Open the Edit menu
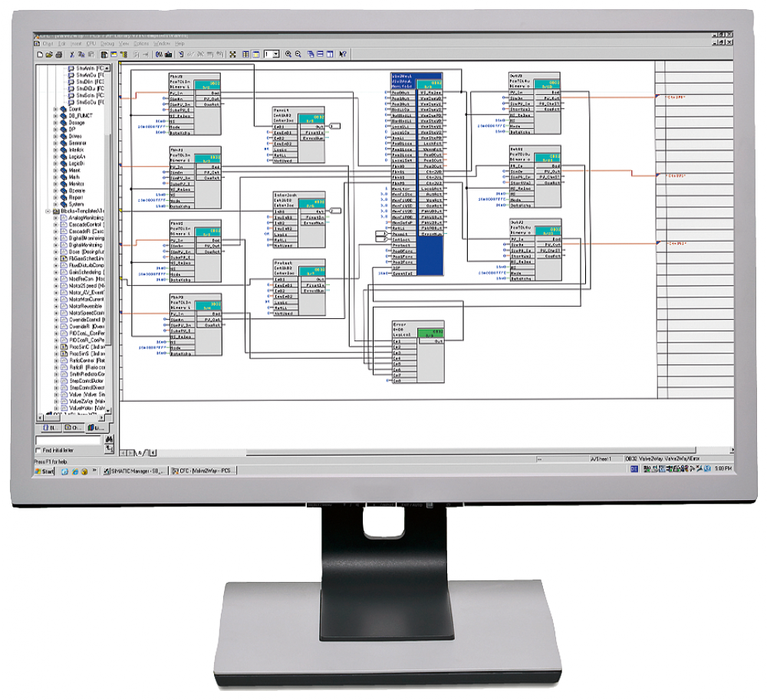The image size is (767, 700). [x=61, y=44]
